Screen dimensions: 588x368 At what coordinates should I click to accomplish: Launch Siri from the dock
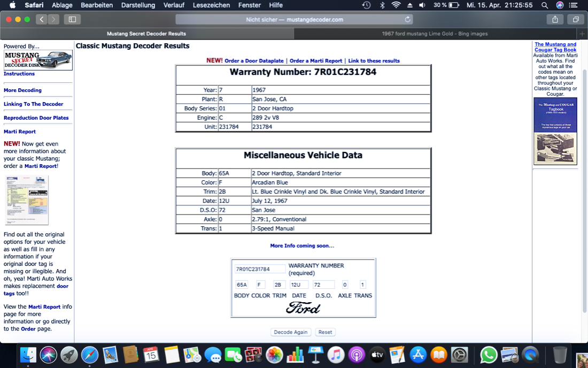[48, 355]
